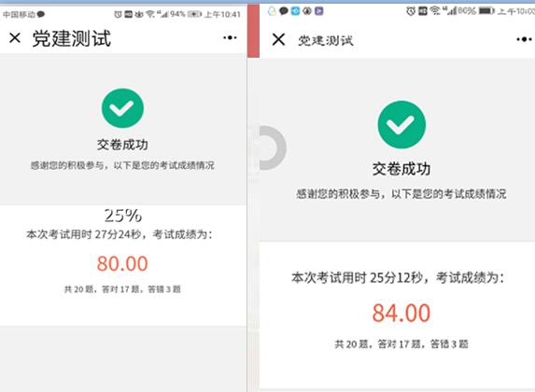
Task: Tap the right status bar chat bubble icon
Action: [x=284, y=11]
